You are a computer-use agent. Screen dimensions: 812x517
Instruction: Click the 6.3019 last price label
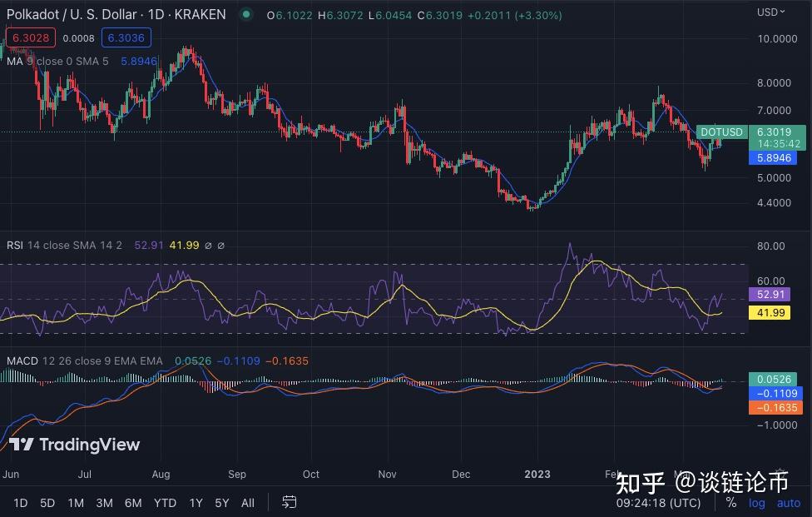775,132
